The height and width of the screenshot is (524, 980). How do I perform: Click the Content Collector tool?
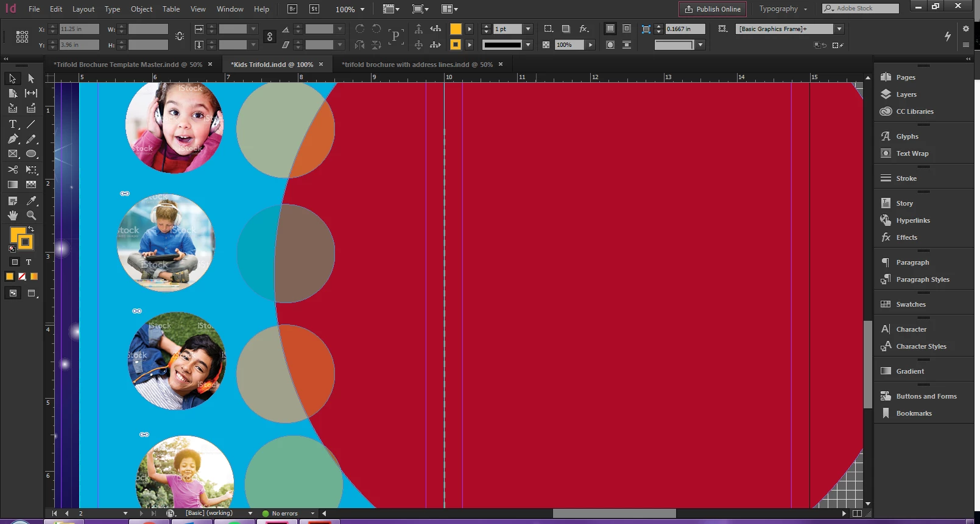pyautogui.click(x=13, y=108)
